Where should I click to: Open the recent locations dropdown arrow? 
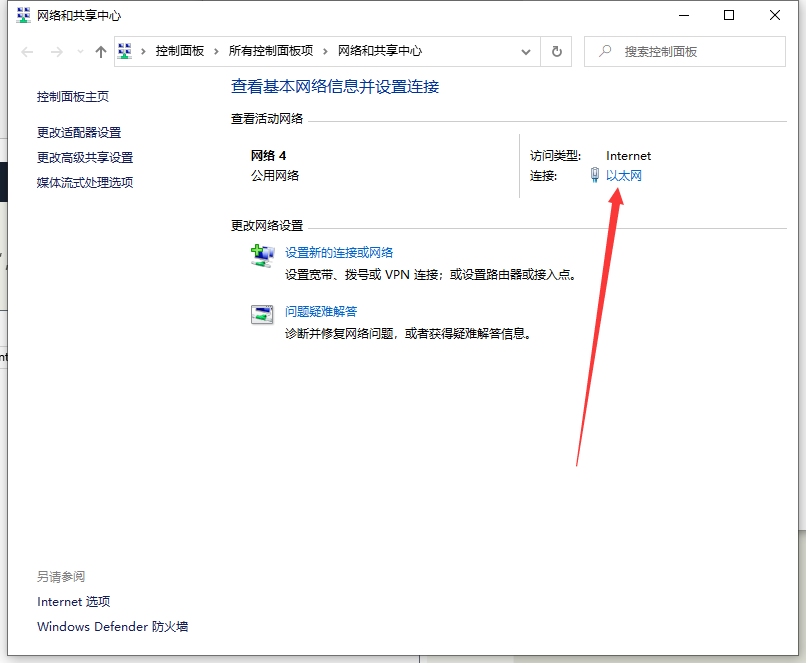[x=80, y=52]
